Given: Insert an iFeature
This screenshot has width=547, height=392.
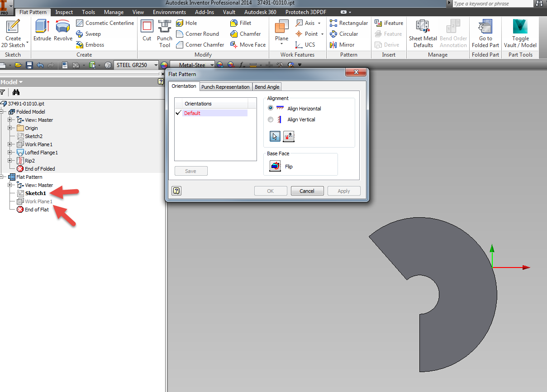Looking at the screenshot, I should click(x=389, y=23).
